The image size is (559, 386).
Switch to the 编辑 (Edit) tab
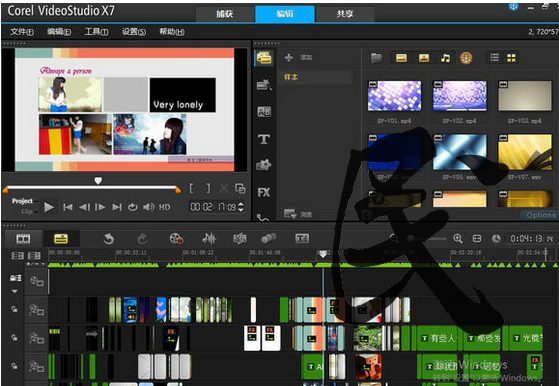pos(285,14)
